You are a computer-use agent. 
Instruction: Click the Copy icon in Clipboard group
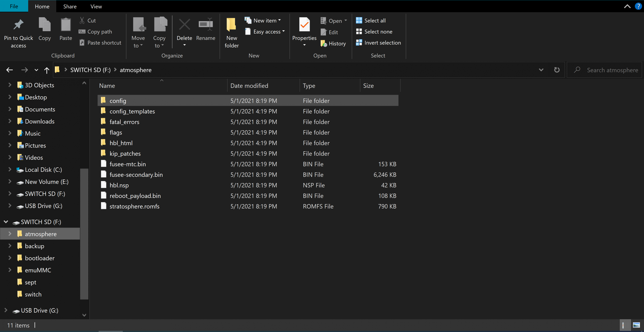point(45,24)
